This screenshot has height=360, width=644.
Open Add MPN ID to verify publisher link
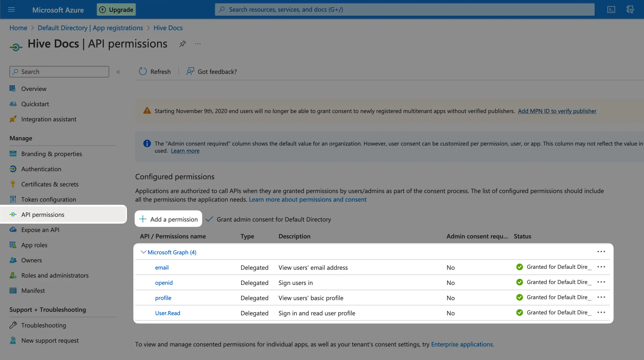coord(557,111)
